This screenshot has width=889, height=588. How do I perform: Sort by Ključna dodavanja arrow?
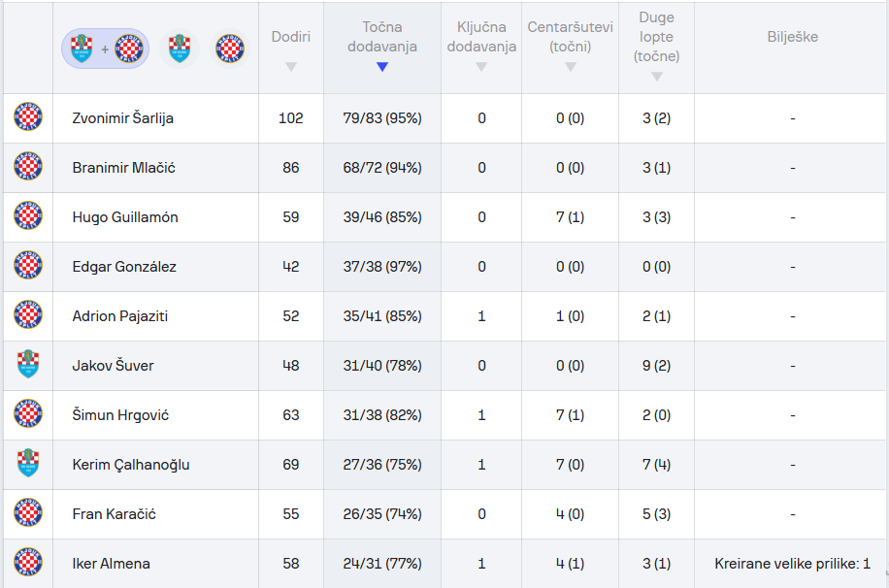point(481,67)
